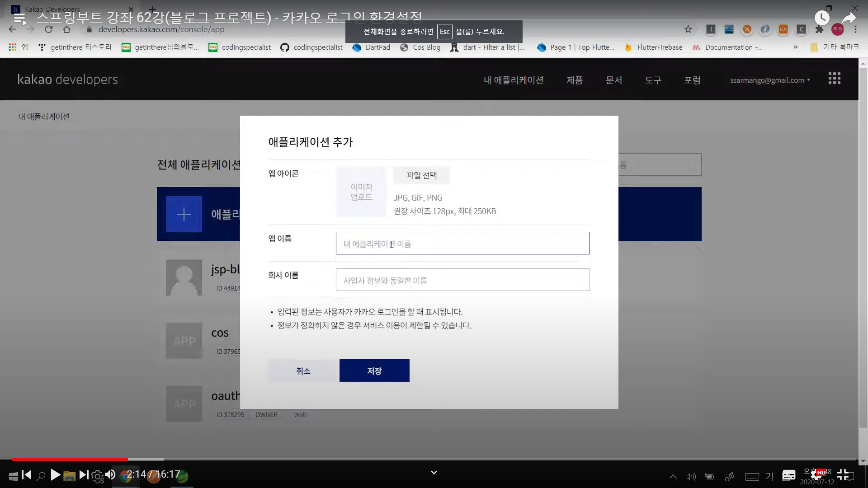Go to browser home icon

66,29
